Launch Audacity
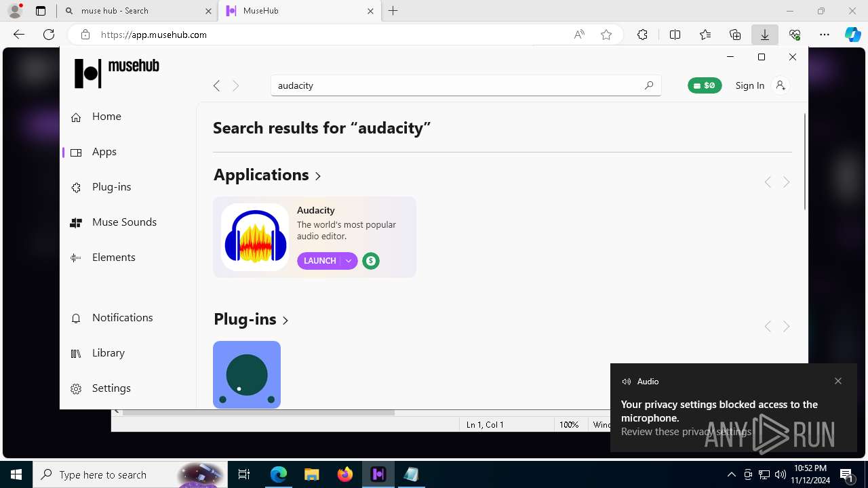 [x=319, y=261]
